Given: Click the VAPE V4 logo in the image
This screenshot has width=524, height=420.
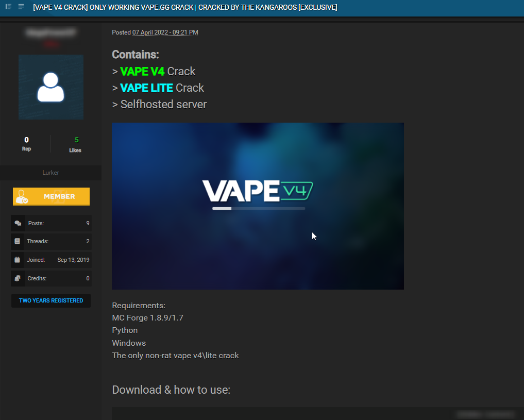Looking at the screenshot, I should [x=258, y=191].
